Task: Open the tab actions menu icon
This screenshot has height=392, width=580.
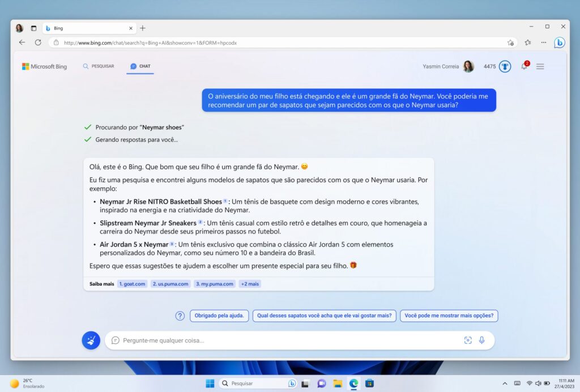Action: coord(33,28)
